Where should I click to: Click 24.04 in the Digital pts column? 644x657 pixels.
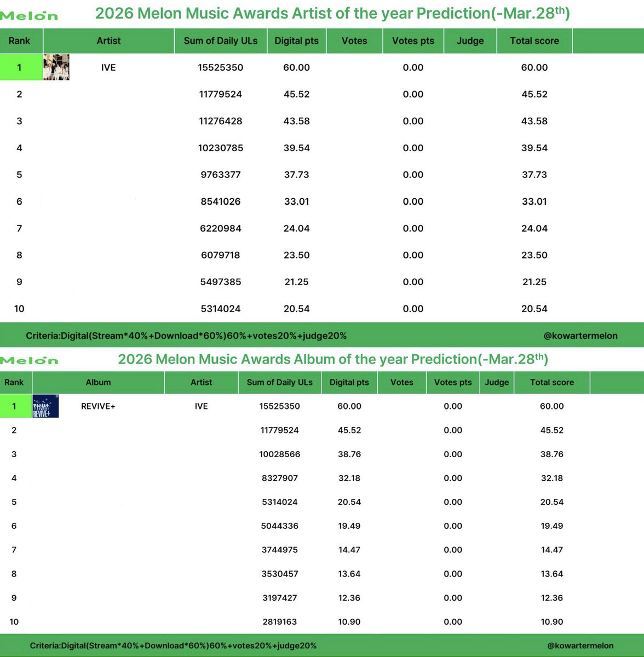point(296,228)
